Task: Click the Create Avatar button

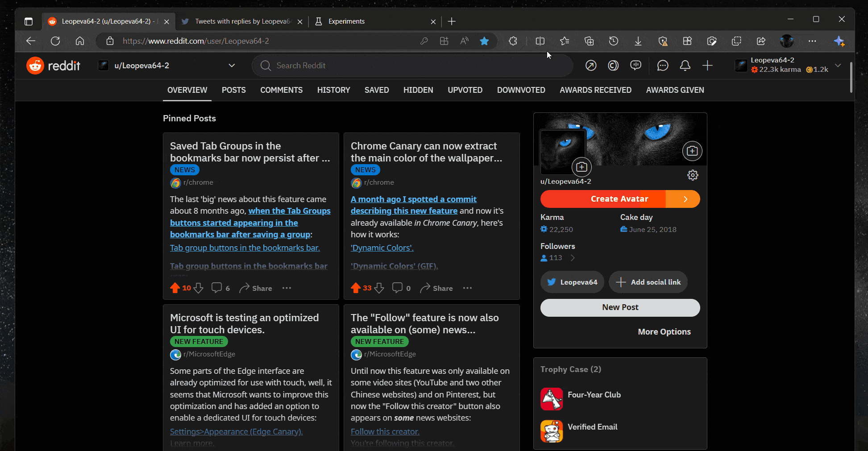Action: click(x=620, y=199)
